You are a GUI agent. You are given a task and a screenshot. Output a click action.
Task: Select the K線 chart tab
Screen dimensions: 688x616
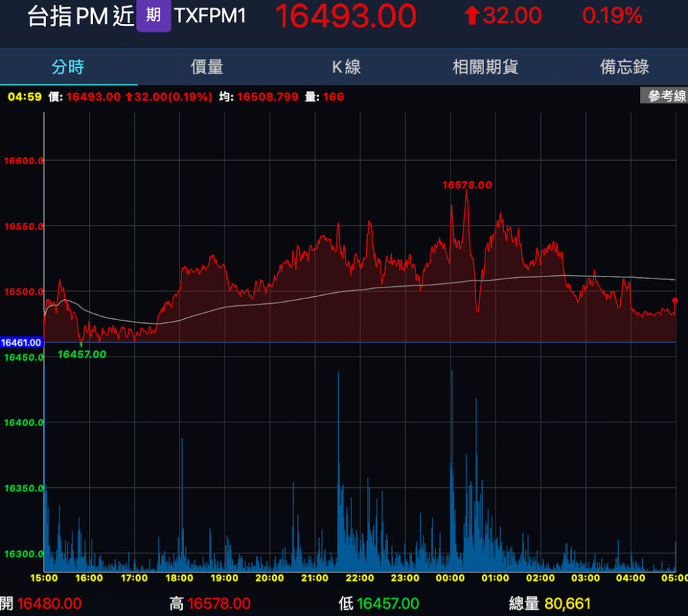click(x=346, y=67)
